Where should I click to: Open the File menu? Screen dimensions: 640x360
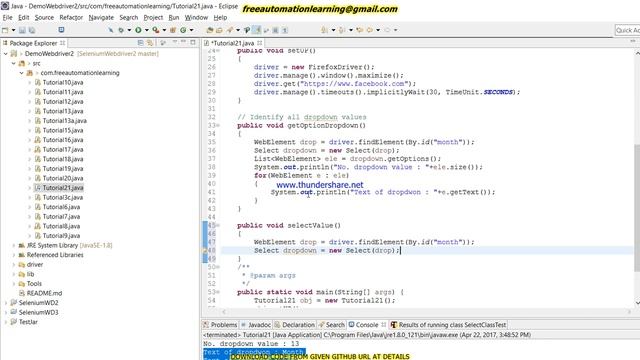tap(7, 18)
